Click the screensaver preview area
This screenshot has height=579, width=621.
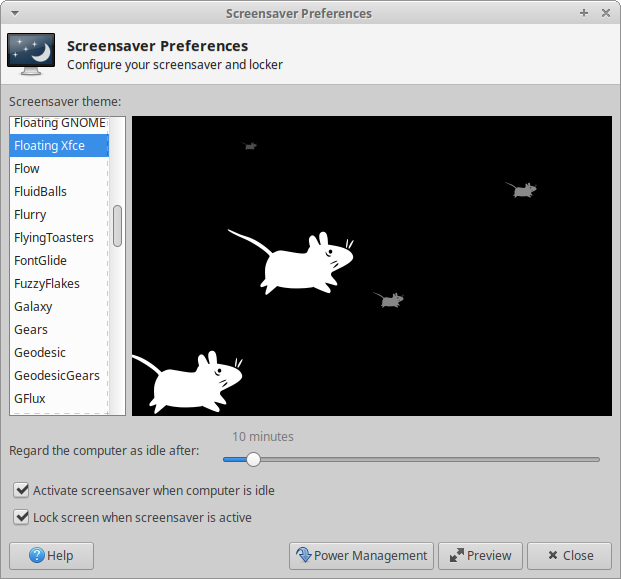point(371,266)
